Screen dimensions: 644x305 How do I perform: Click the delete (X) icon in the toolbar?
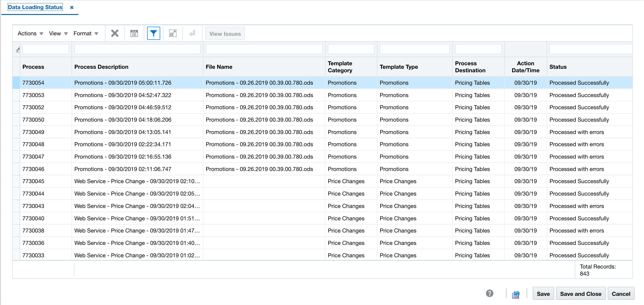[x=115, y=33]
